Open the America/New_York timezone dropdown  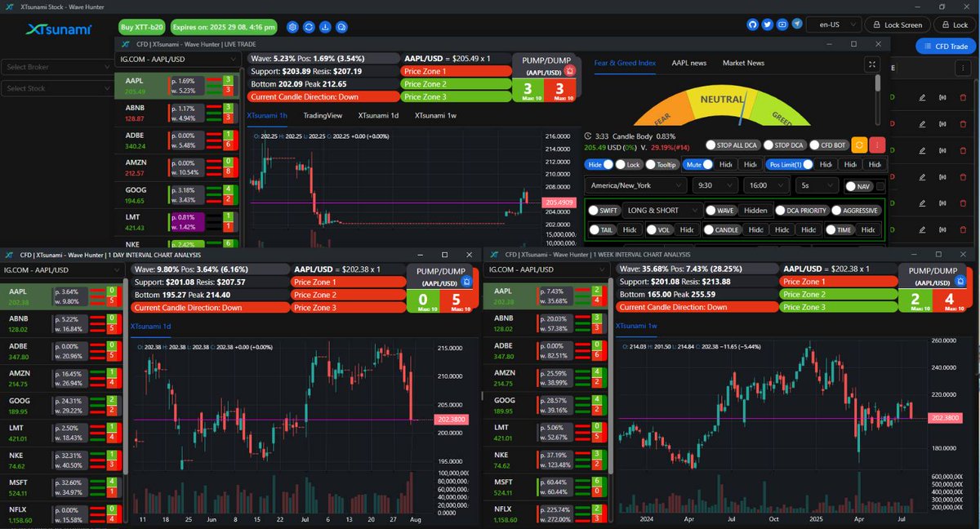coord(638,186)
